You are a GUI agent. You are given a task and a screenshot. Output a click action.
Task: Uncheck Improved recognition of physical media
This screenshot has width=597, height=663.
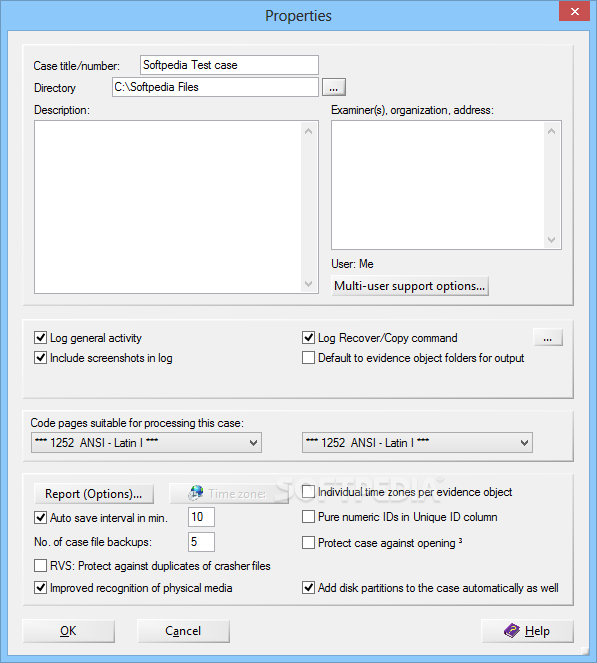40,588
